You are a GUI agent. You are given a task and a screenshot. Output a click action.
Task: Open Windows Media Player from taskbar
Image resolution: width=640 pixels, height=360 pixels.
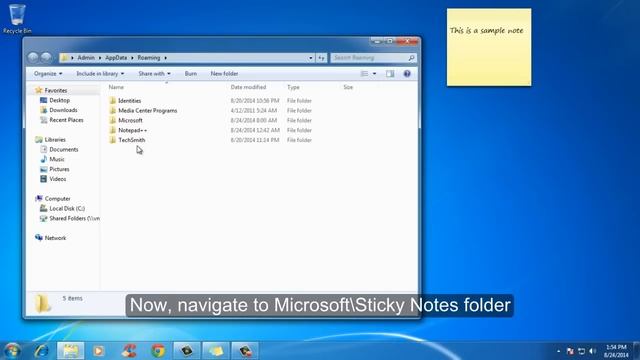pyautogui.click(x=99, y=351)
